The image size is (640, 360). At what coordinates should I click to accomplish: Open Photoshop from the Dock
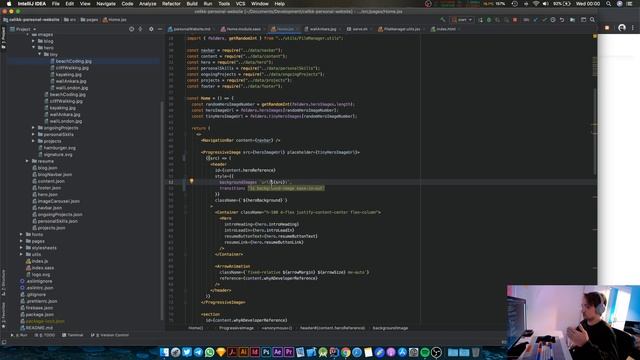tap(266, 352)
